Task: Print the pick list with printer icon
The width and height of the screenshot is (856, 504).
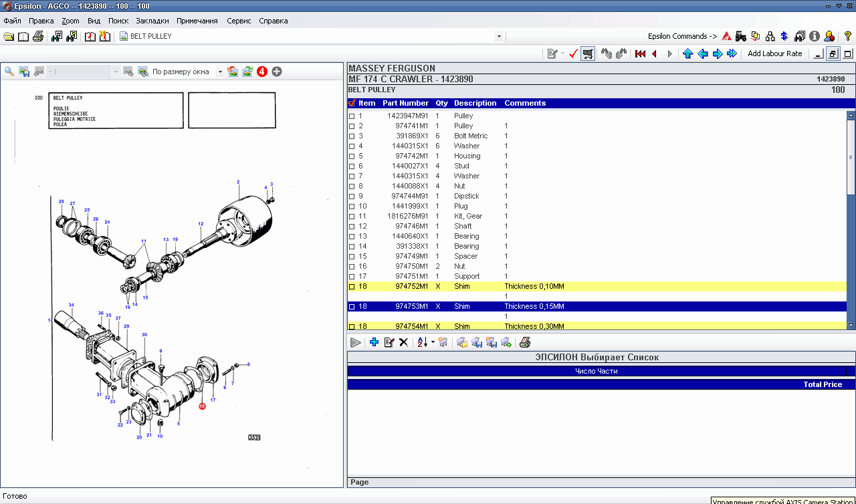Action: (x=525, y=342)
